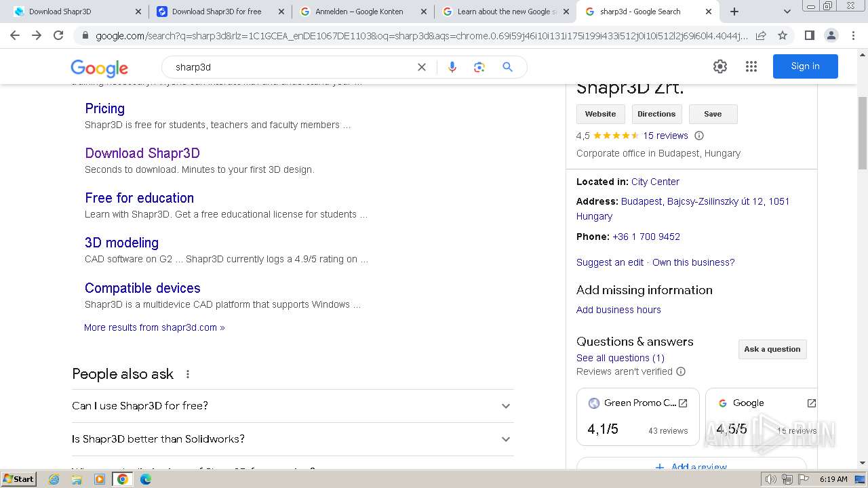
Task: Open the Pricing sitelink
Action: click(x=104, y=108)
